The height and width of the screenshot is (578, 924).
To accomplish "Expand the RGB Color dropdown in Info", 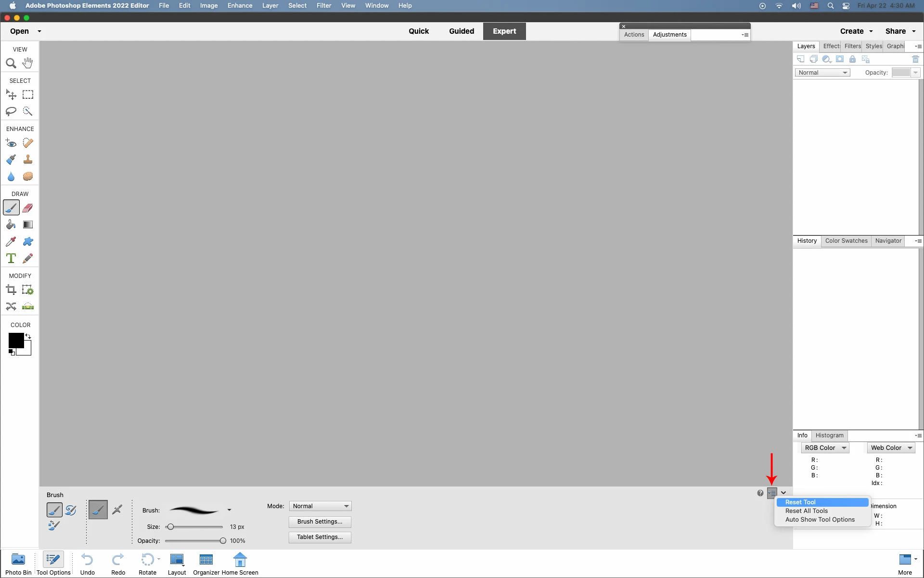I will 825,448.
